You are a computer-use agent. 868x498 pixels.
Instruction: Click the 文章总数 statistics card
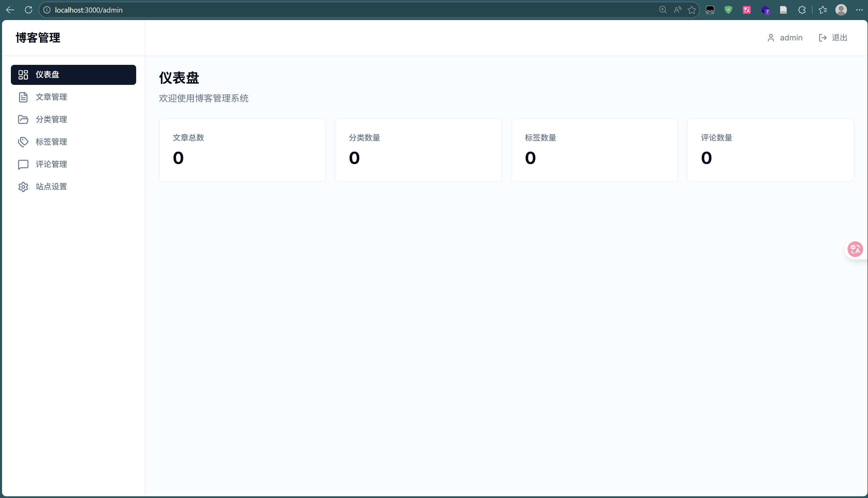242,150
